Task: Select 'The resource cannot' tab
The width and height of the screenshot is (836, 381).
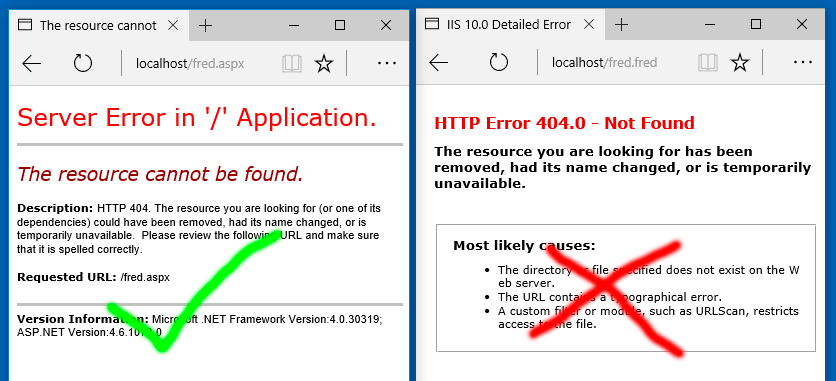Action: coord(99,25)
